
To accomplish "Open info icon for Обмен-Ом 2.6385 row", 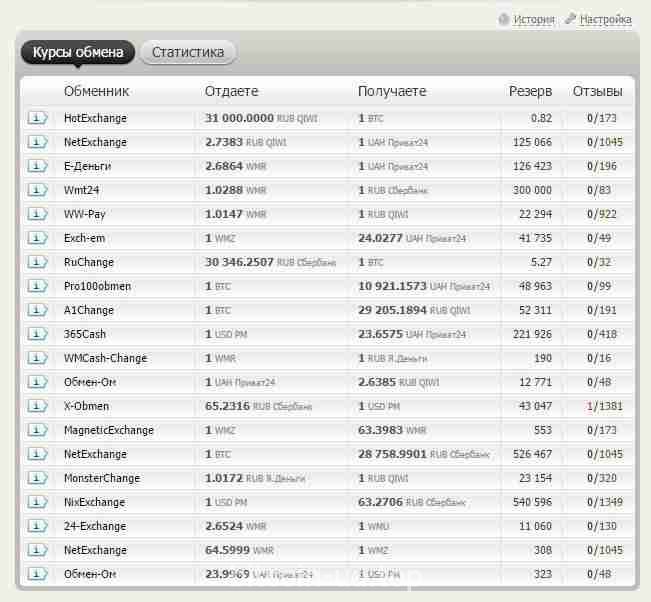I will point(37,382).
